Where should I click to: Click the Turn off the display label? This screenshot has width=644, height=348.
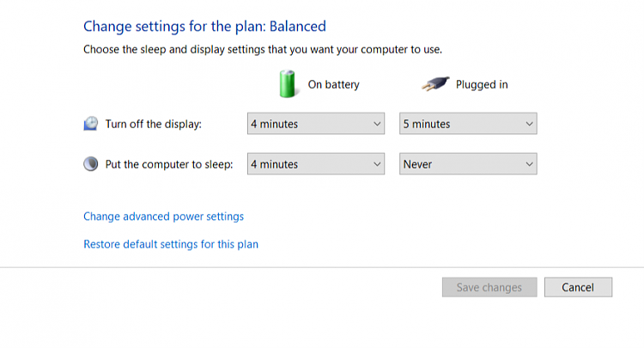coord(153,124)
